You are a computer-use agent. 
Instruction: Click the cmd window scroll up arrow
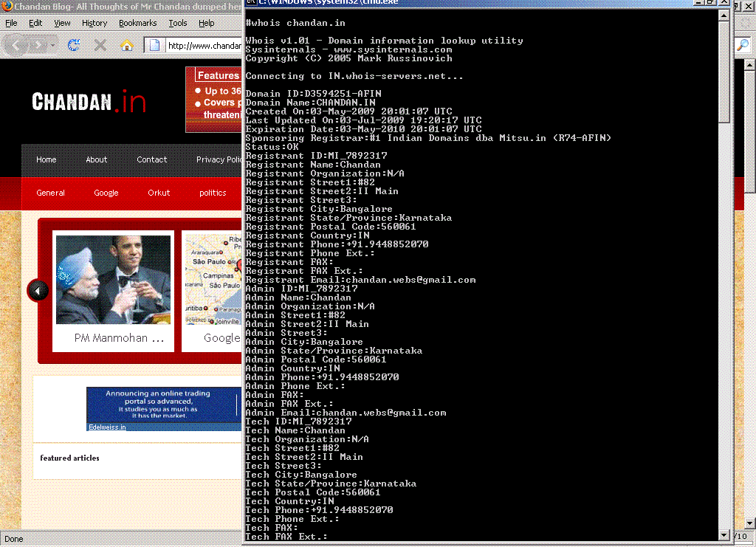(724, 16)
